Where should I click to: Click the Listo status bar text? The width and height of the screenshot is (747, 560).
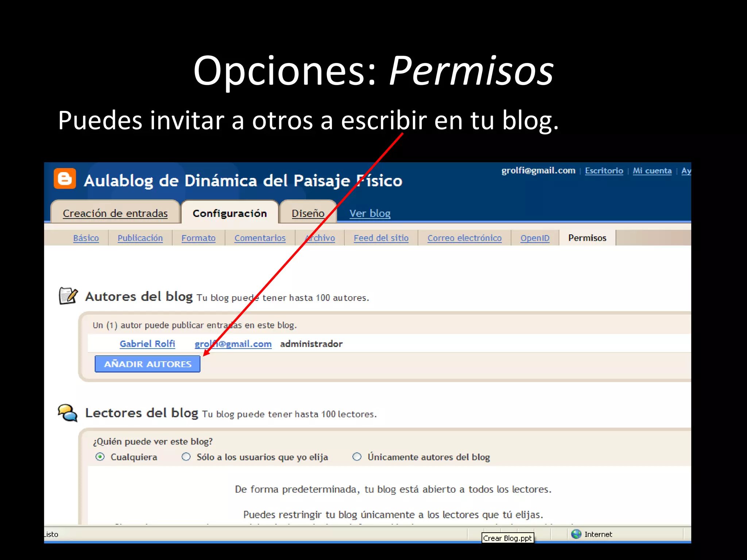(51, 534)
